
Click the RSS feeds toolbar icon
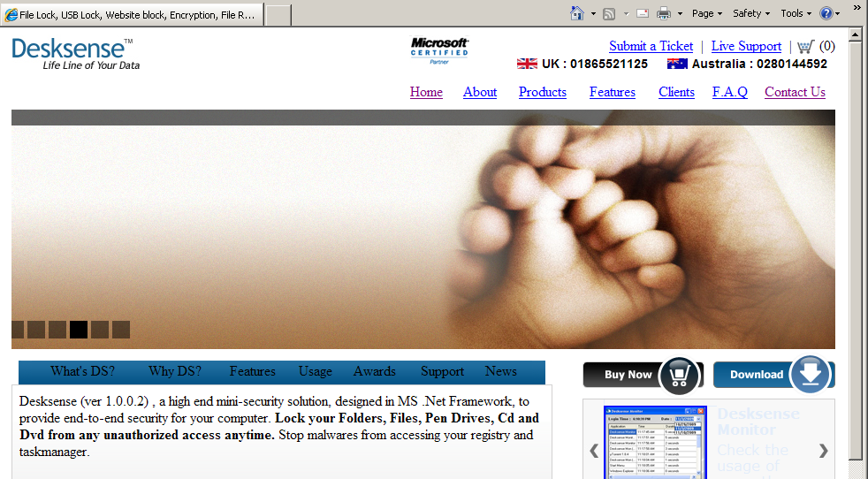coord(609,14)
